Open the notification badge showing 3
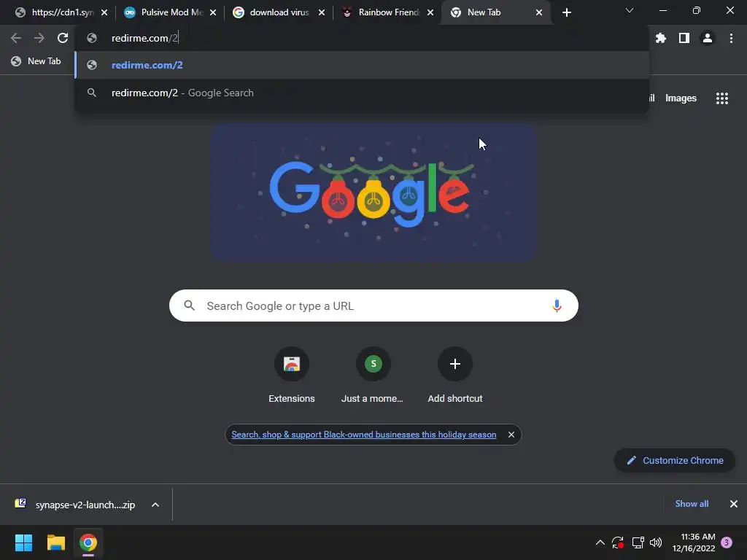The width and height of the screenshot is (747, 560). (727, 542)
